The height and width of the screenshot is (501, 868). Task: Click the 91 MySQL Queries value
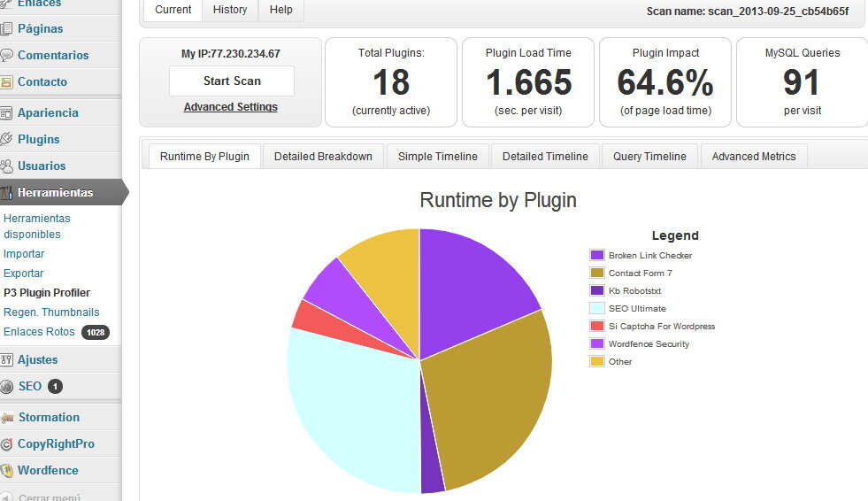[802, 82]
